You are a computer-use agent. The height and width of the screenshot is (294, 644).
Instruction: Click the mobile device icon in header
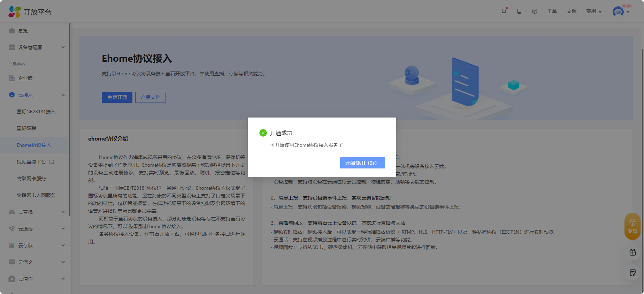pos(519,11)
